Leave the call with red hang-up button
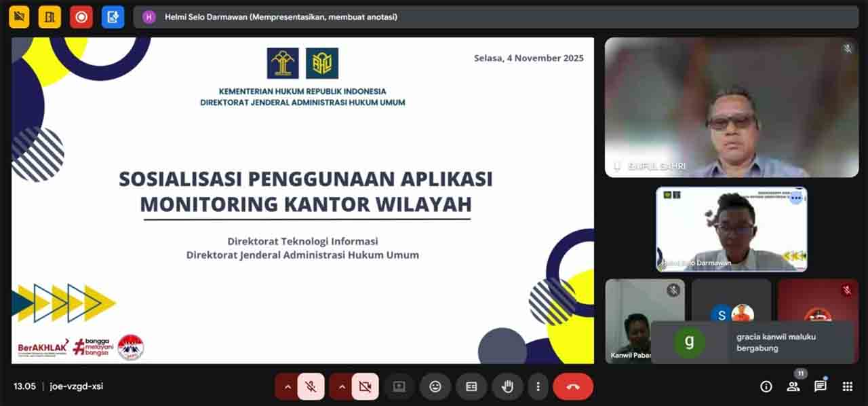 [x=573, y=386]
